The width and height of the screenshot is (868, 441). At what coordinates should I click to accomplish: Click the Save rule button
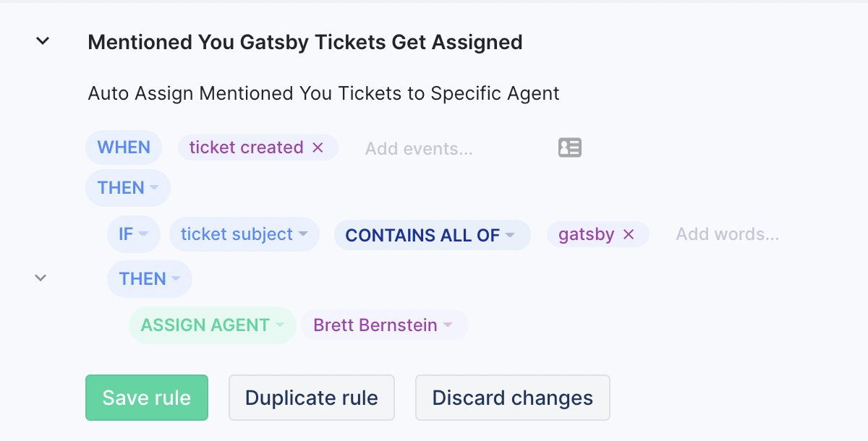point(147,398)
